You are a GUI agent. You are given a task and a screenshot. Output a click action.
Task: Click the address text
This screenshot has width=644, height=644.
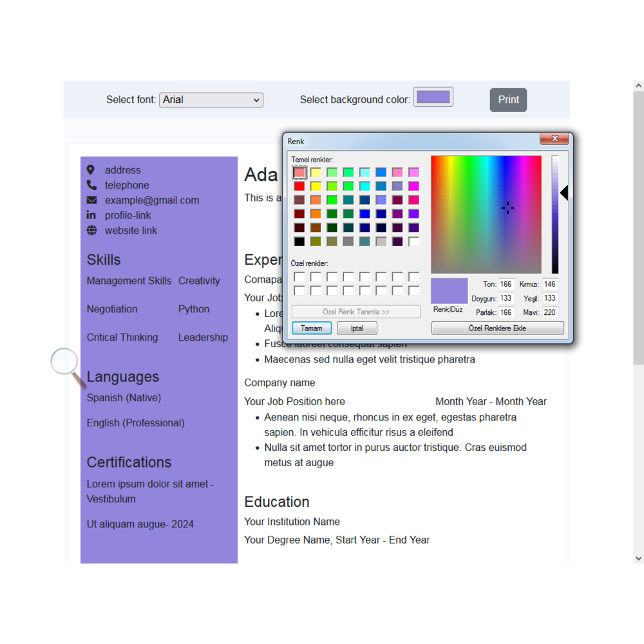tap(123, 170)
